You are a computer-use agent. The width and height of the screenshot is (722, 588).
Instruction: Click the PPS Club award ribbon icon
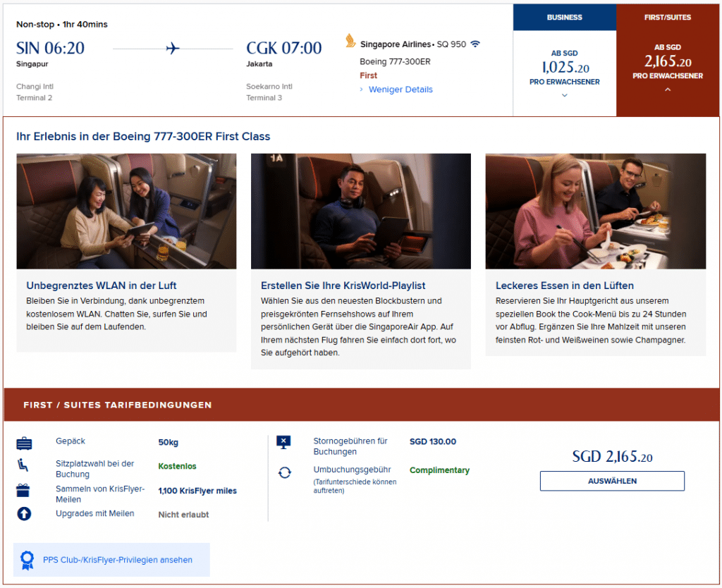click(27, 560)
